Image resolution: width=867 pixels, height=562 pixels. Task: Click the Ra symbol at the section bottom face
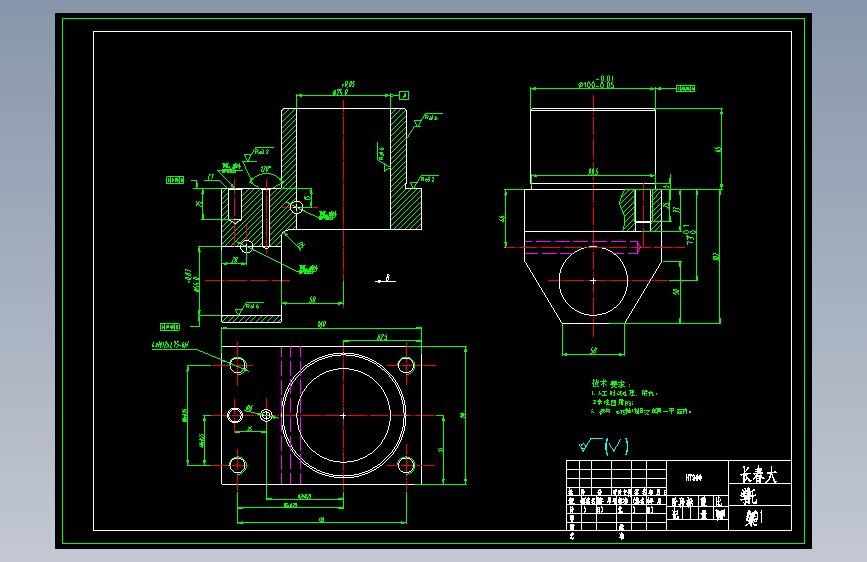[x=248, y=308]
